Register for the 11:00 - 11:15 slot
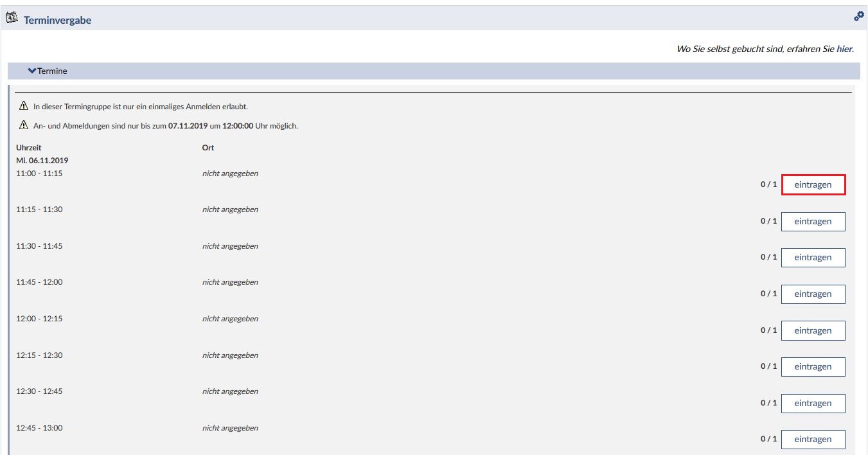 pyautogui.click(x=813, y=185)
